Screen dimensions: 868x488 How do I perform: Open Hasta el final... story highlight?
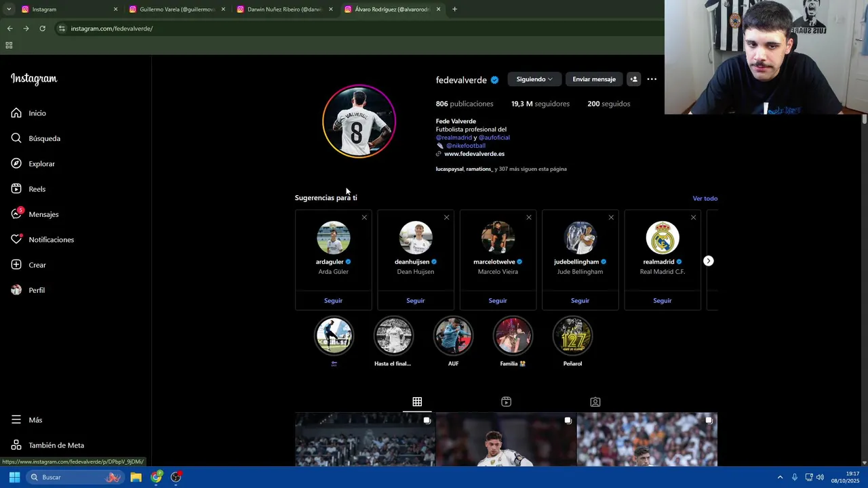pos(393,336)
